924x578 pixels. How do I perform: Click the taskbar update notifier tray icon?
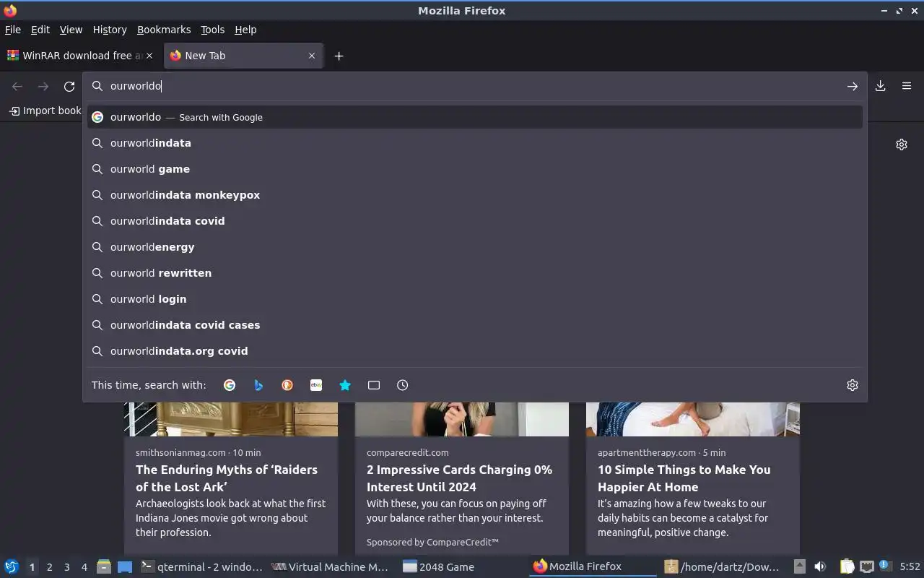click(x=885, y=566)
